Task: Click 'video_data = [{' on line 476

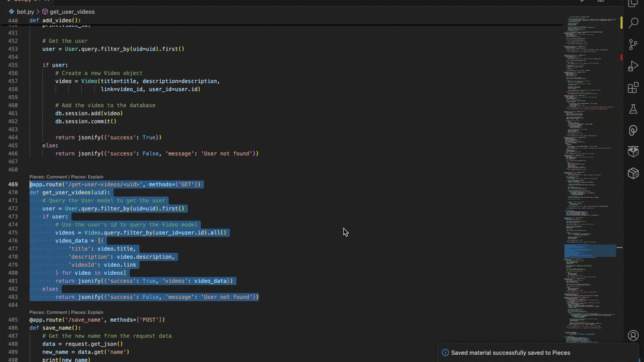Action: click(80, 241)
